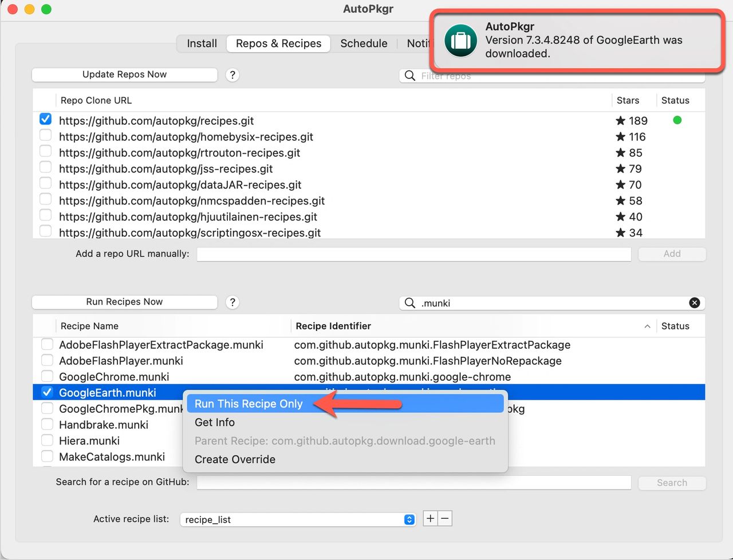Image resolution: width=733 pixels, height=560 pixels.
Task: Focus the Add a repo URL field
Action: coord(414,254)
